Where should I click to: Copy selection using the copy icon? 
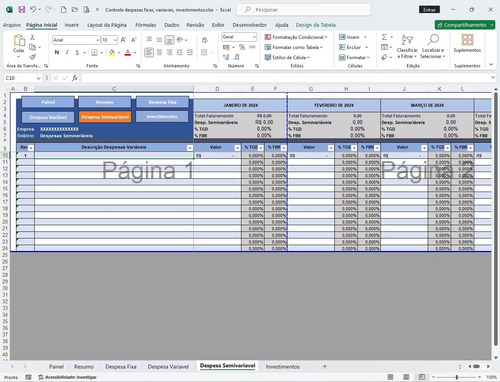pos(32,47)
